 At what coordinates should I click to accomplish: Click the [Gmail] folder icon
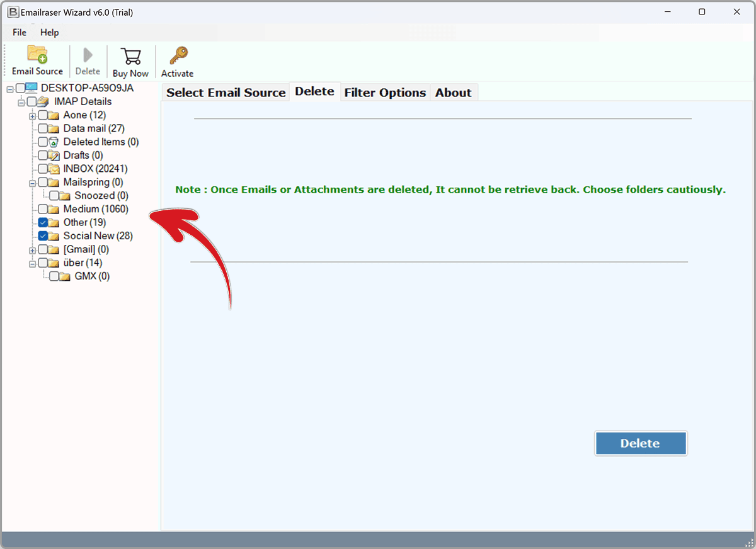pyautogui.click(x=55, y=249)
